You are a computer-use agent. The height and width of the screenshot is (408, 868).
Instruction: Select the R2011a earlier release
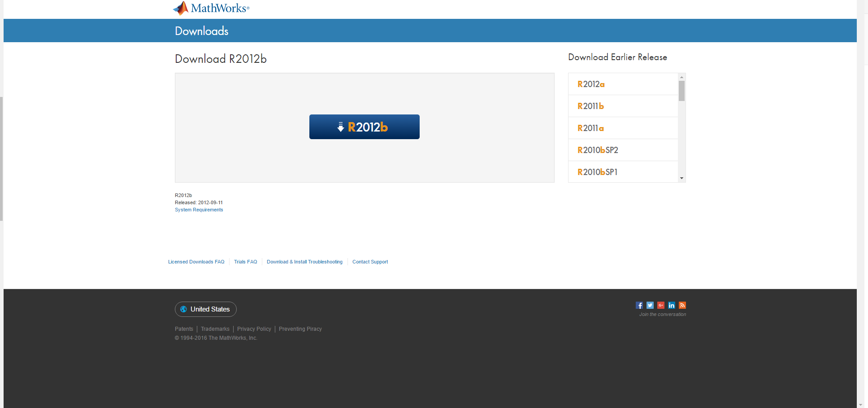pos(623,128)
